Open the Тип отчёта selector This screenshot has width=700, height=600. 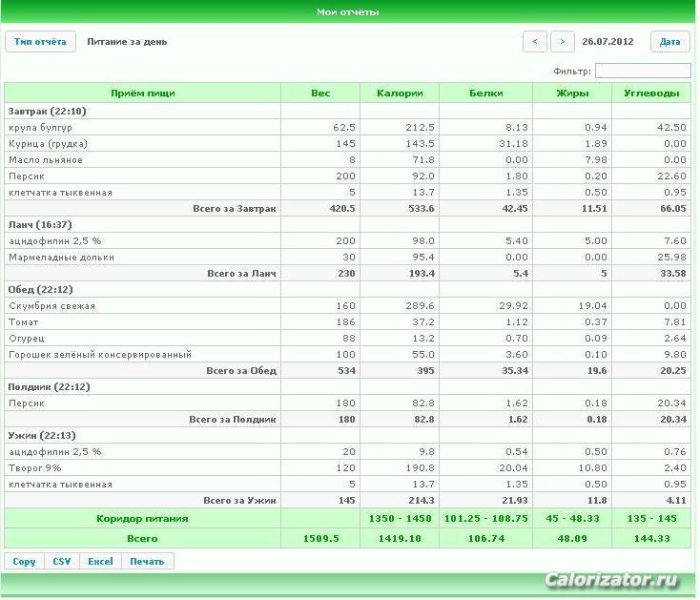click(40, 42)
